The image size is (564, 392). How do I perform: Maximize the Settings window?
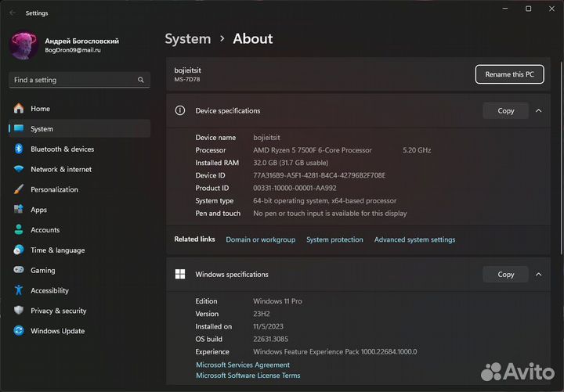(528, 9)
